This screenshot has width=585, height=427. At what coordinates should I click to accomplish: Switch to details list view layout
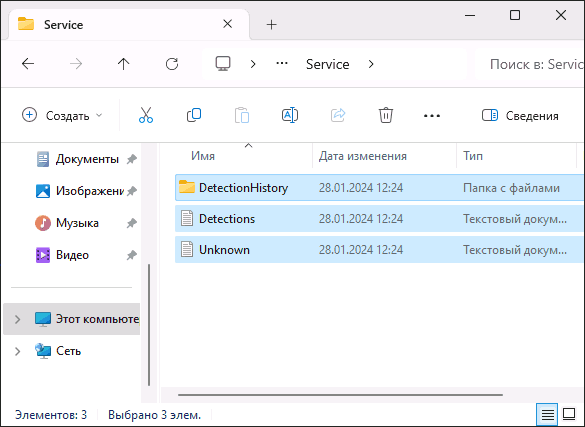point(547,414)
